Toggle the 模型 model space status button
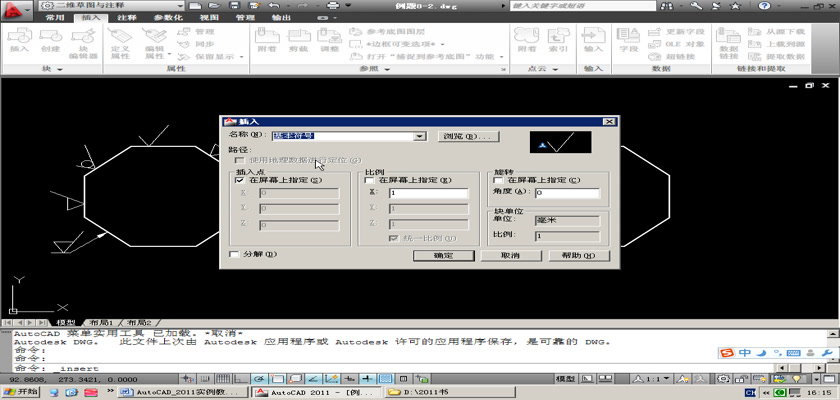 point(566,379)
